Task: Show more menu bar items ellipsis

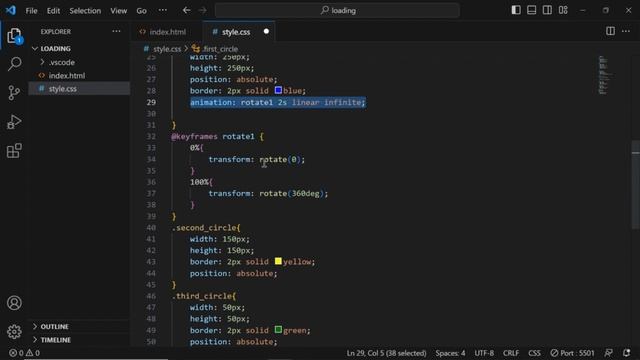Action: click(162, 10)
